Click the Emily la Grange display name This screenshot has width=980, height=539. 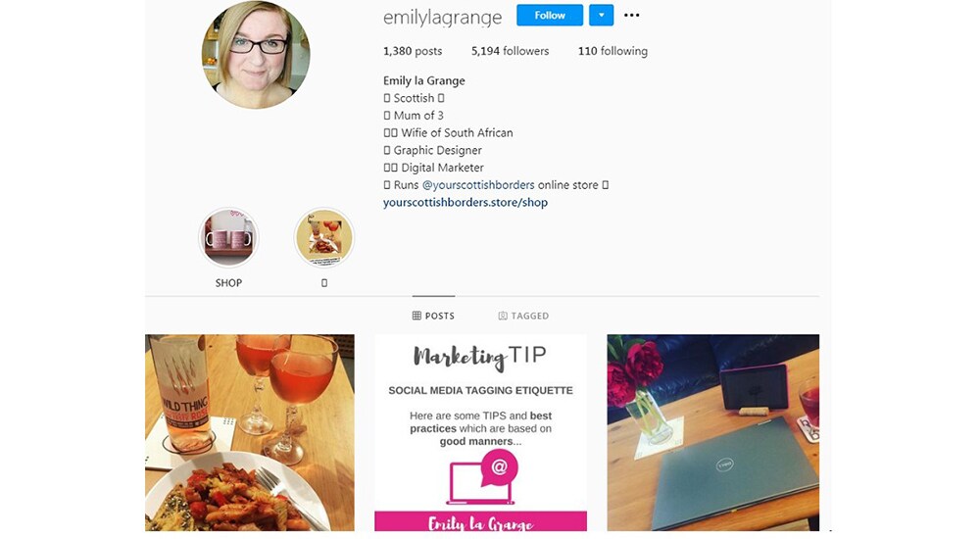424,80
